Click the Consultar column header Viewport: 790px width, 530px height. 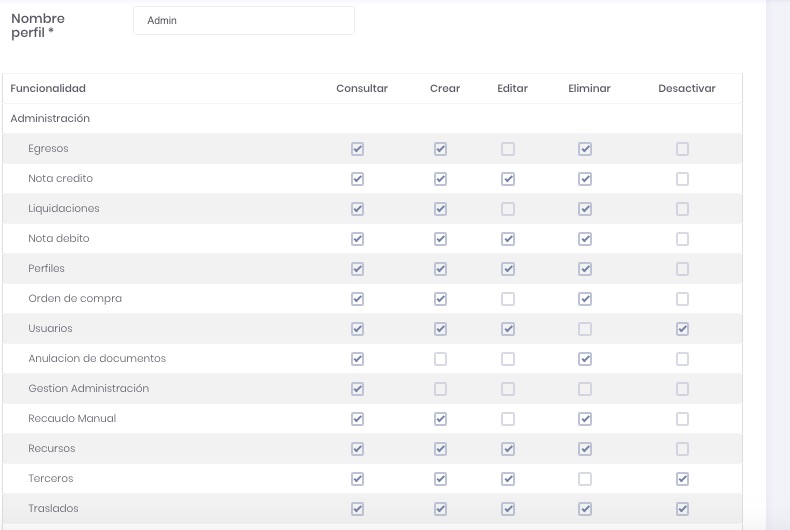click(362, 88)
